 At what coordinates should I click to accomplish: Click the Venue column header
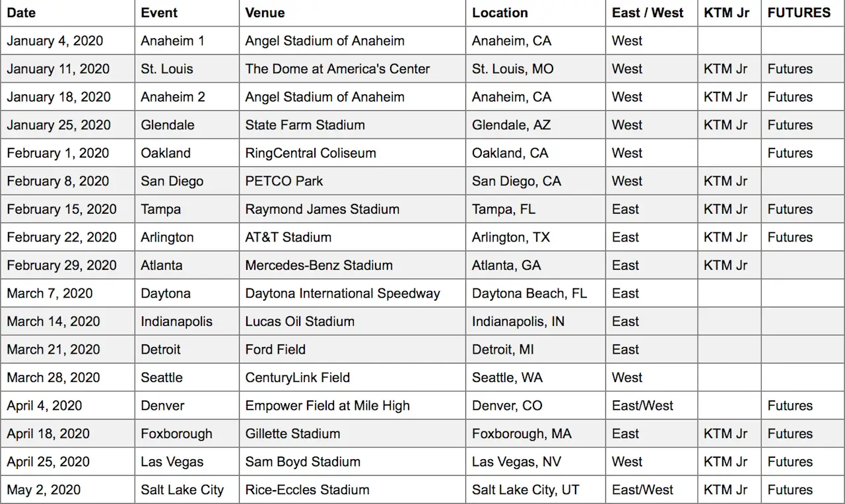353,13
